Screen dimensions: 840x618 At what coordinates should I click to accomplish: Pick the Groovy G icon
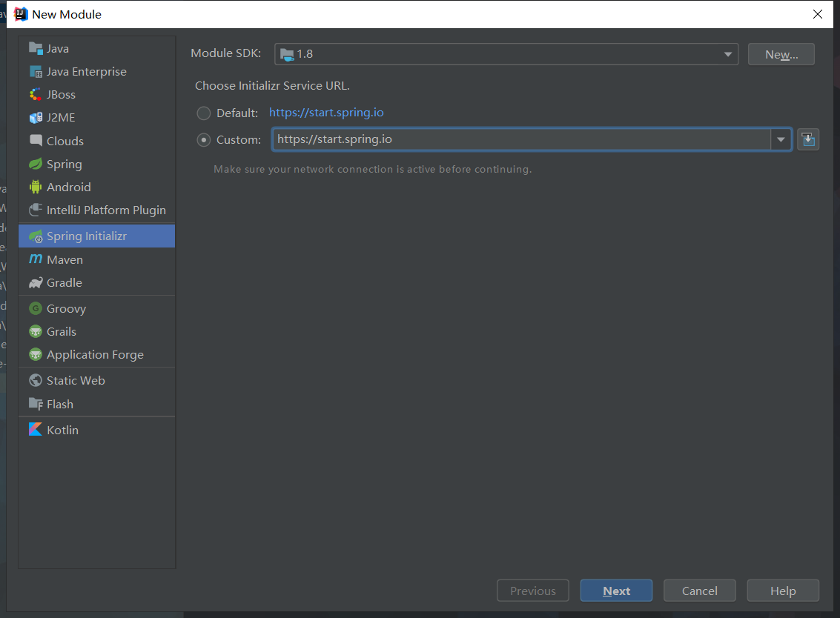point(36,308)
